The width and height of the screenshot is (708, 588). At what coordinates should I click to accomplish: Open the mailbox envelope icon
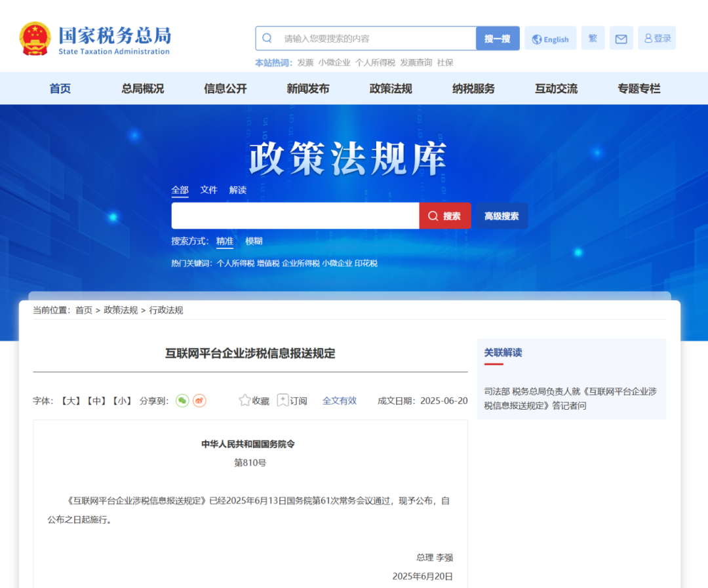[621, 39]
